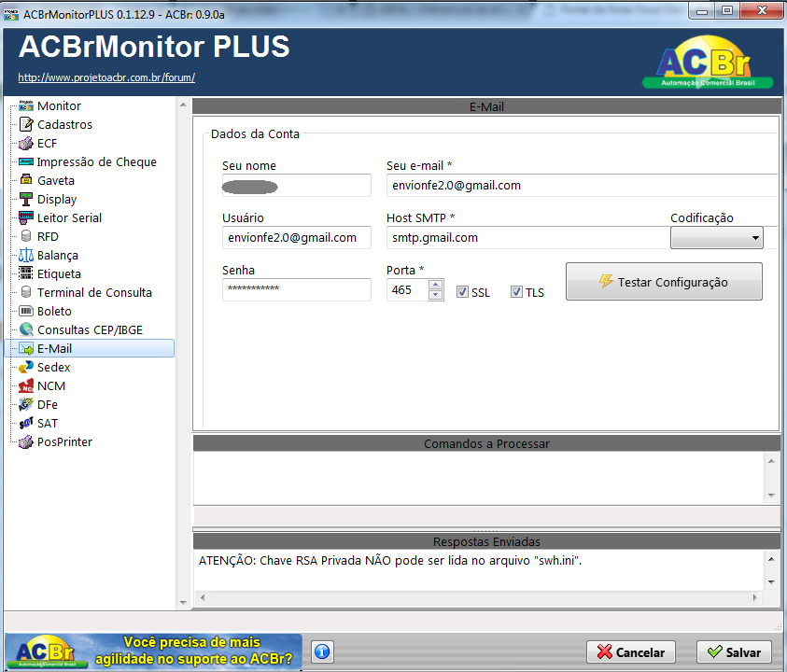Click the Gaveta drawer icon

click(x=26, y=181)
